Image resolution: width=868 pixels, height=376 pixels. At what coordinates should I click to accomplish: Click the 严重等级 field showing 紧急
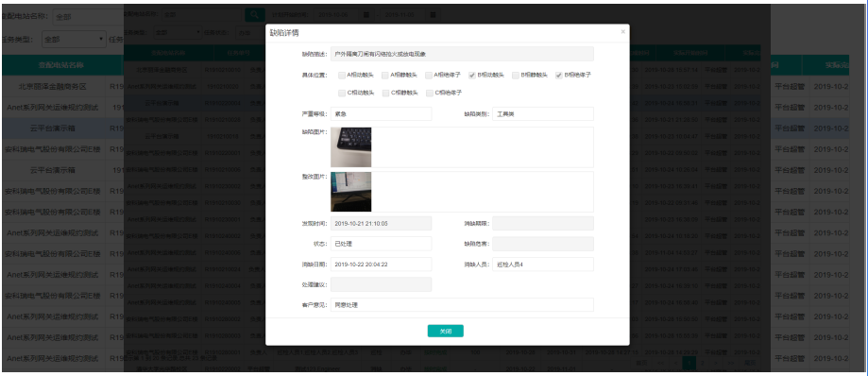381,114
